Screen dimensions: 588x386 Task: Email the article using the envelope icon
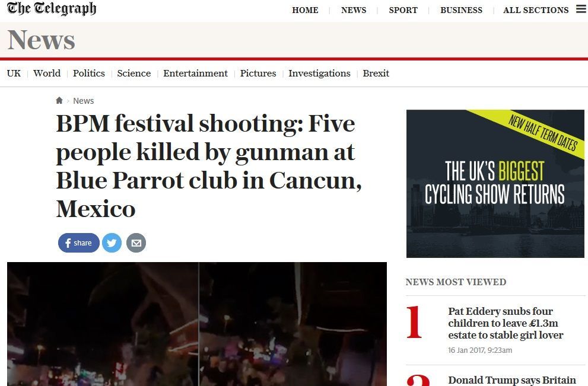[136, 243]
